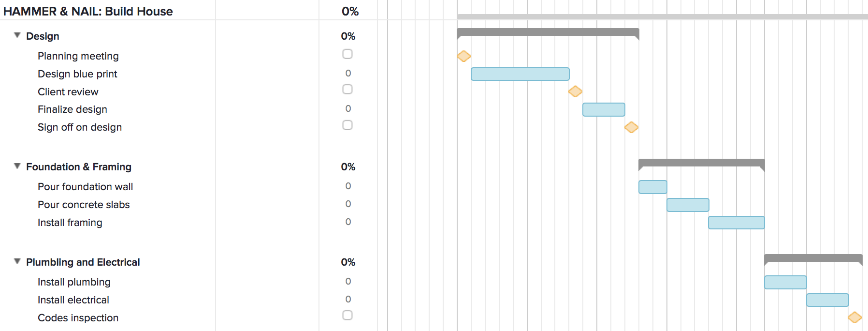The width and height of the screenshot is (868, 331).
Task: Select the Planning meeting milestone diamond
Action: pyautogui.click(x=463, y=56)
